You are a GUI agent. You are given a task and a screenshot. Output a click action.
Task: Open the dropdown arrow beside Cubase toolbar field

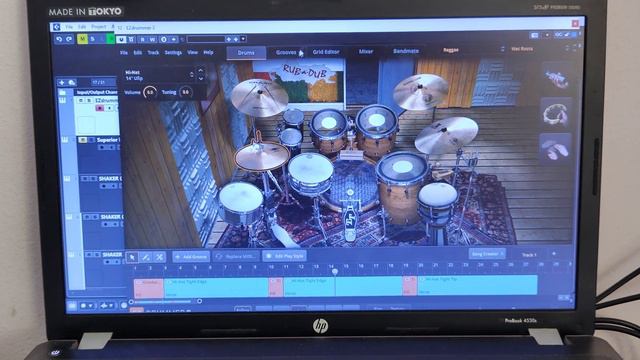(243, 39)
